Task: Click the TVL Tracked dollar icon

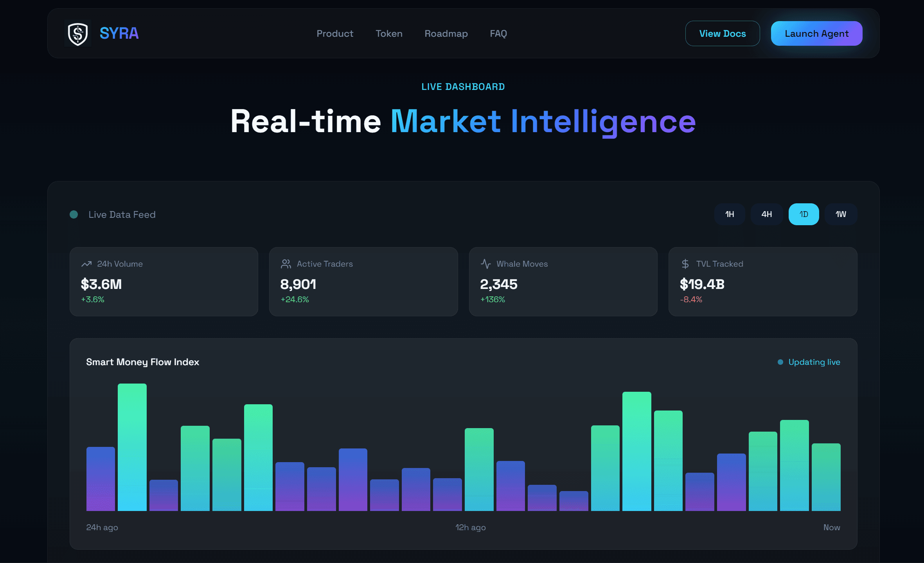Action: coord(685,264)
